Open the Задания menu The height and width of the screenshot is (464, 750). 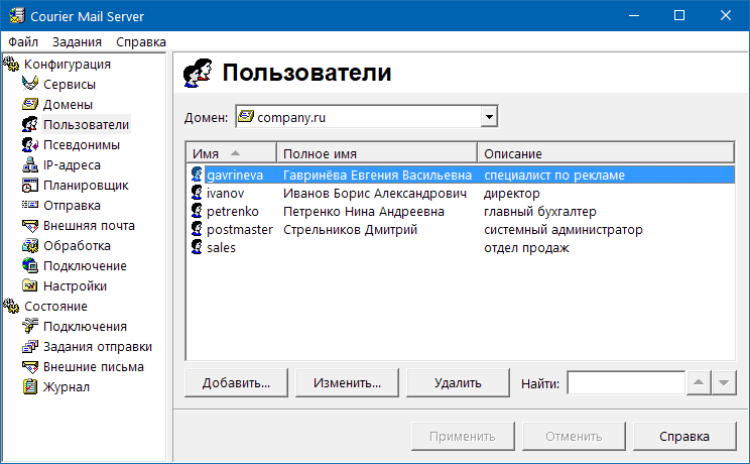(77, 42)
